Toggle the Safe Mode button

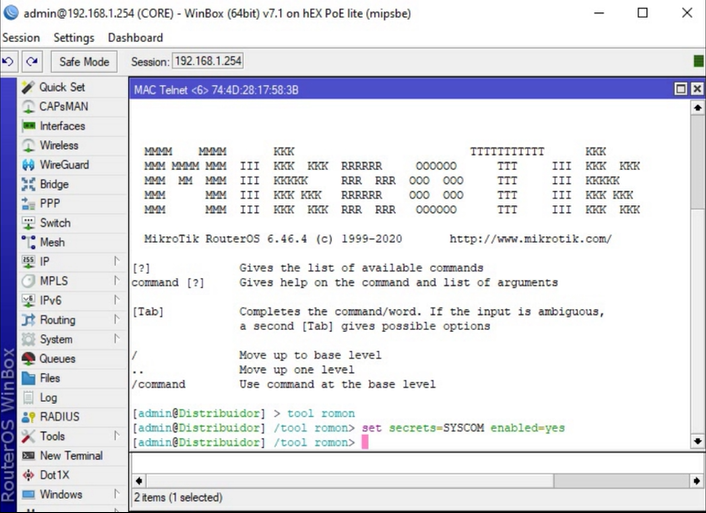click(x=84, y=61)
